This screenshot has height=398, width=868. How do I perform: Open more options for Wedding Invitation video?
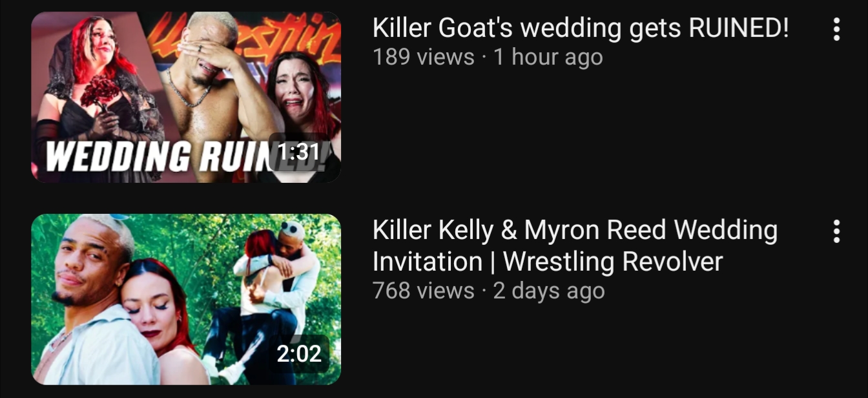[836, 231]
